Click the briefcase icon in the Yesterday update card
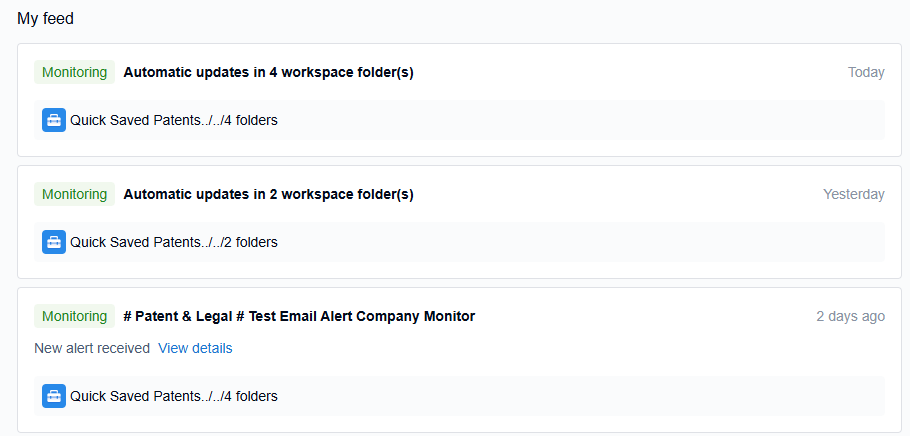The width and height of the screenshot is (910, 436). coord(54,242)
